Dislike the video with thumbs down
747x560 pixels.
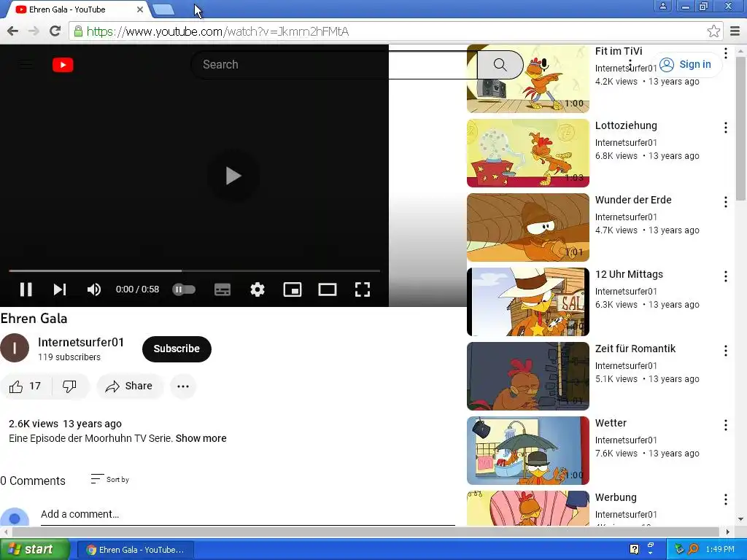(70, 386)
